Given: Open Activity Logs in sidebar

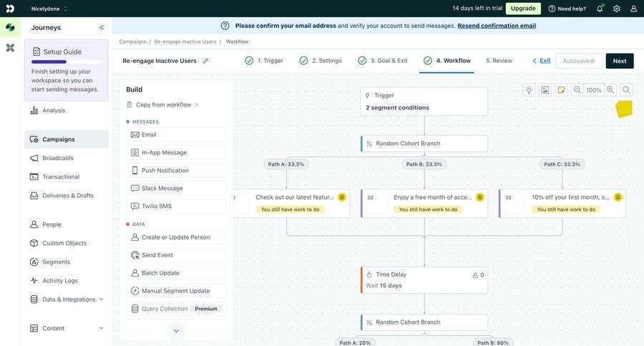Looking at the screenshot, I should coord(67,280).
